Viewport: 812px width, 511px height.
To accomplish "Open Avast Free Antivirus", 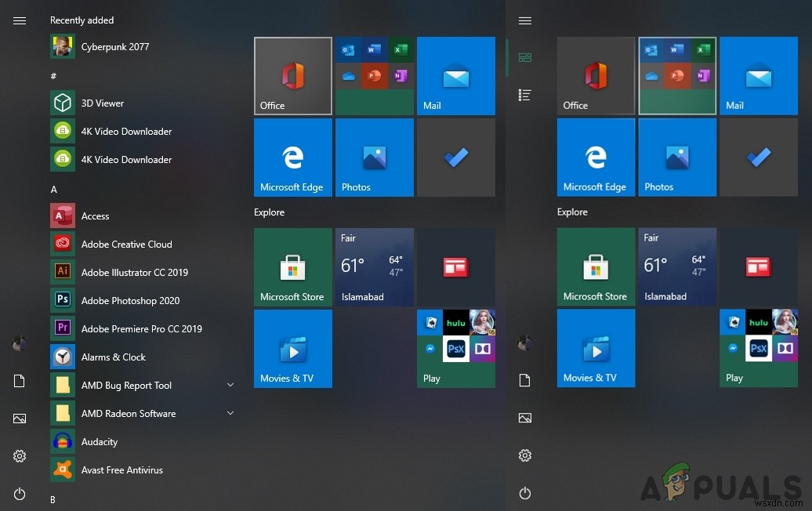I will click(x=121, y=470).
